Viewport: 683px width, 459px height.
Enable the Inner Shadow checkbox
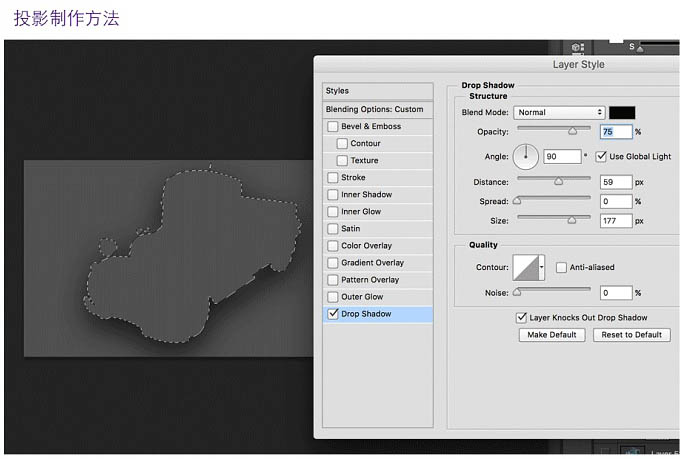[333, 195]
